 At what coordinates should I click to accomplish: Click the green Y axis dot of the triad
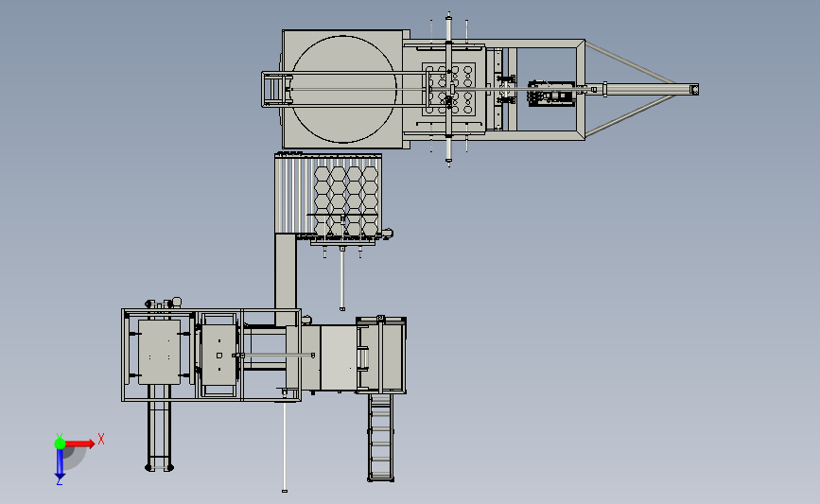[60, 443]
